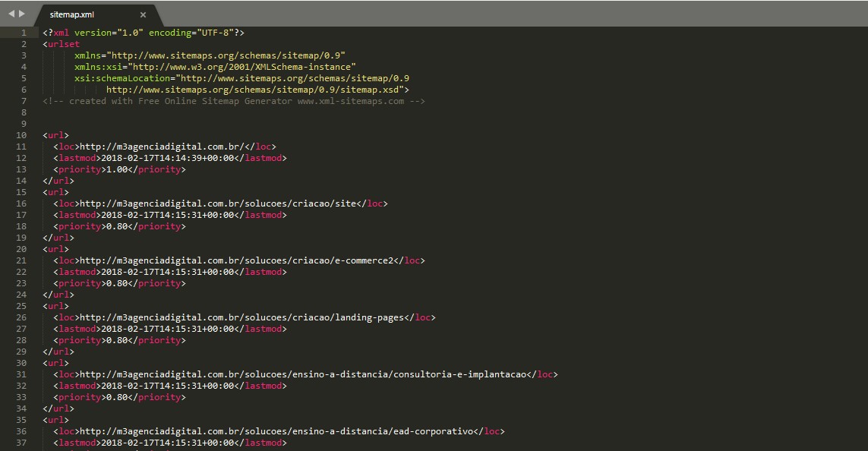Click the xml-sitemaps.com comment line
The height and width of the screenshot is (451, 868).
coord(234,101)
